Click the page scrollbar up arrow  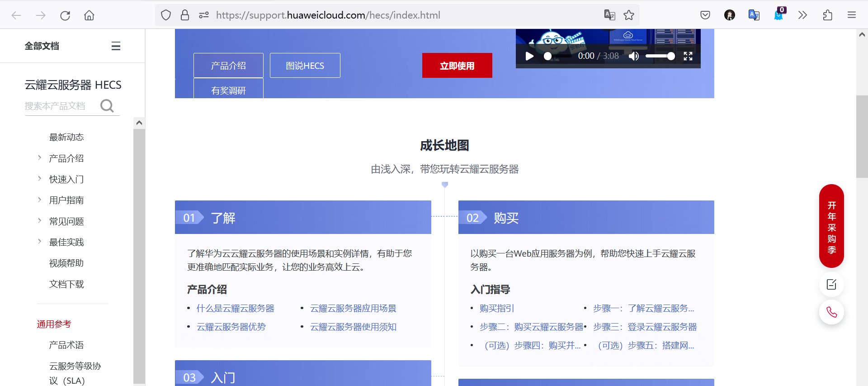(x=862, y=34)
